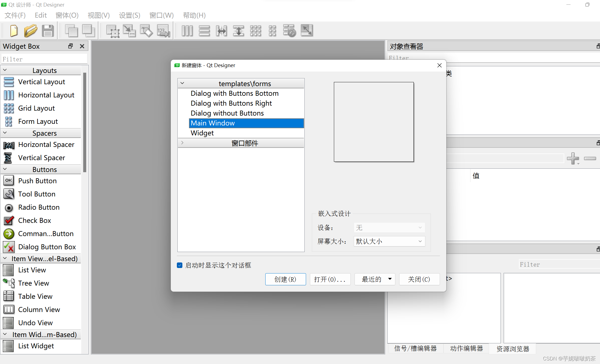This screenshot has width=600, height=364.
Task: Open the 窗体(O) menu
Action: (x=67, y=15)
